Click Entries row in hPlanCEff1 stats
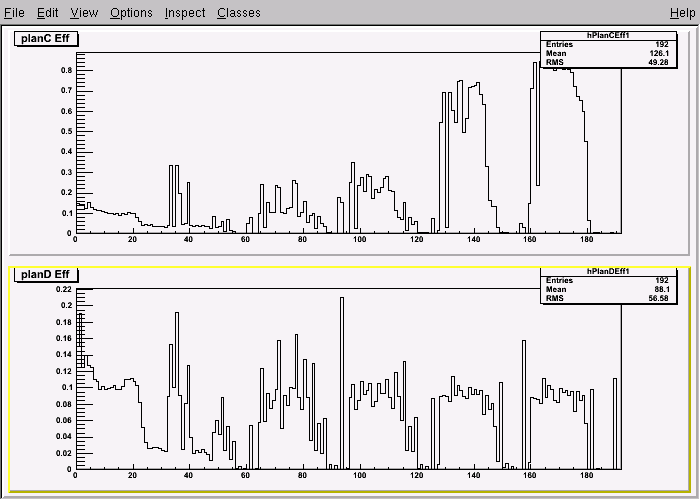 [x=608, y=44]
